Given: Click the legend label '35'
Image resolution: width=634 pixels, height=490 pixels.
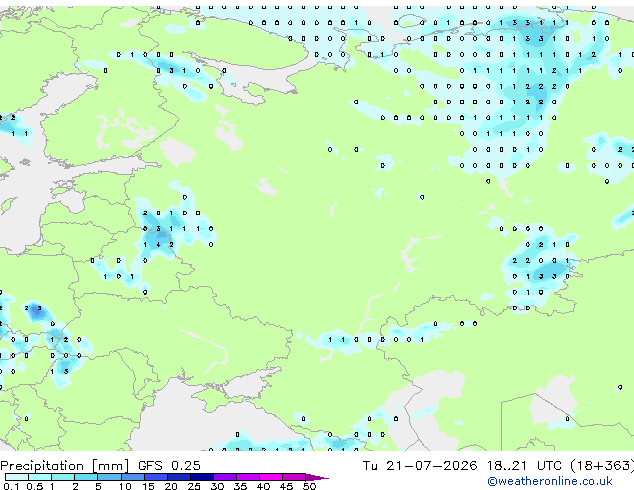Looking at the screenshot, I should click(240, 486).
